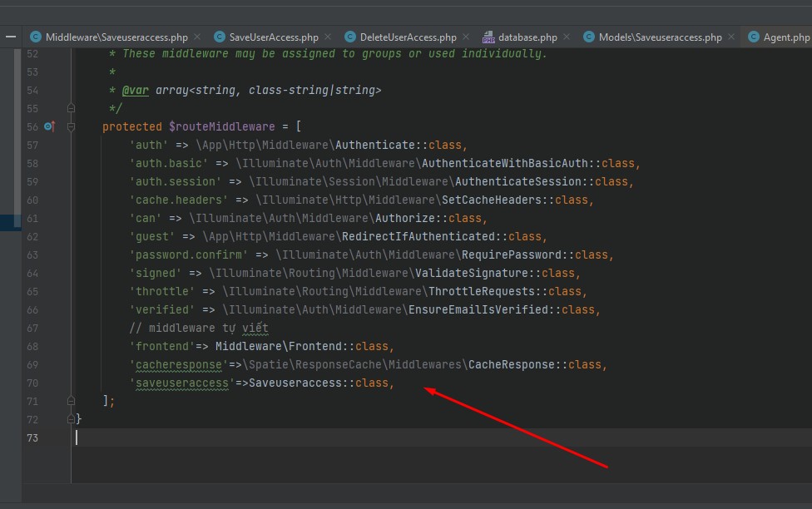The width and height of the screenshot is (812, 509).
Task: Click the 'can' key string
Action: point(146,219)
